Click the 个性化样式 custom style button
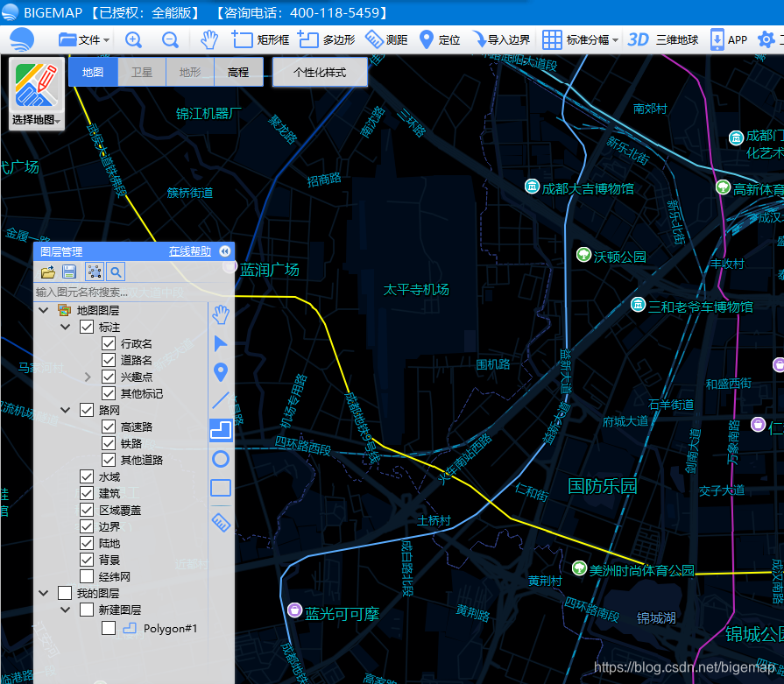This screenshot has height=684, width=784. click(x=320, y=72)
